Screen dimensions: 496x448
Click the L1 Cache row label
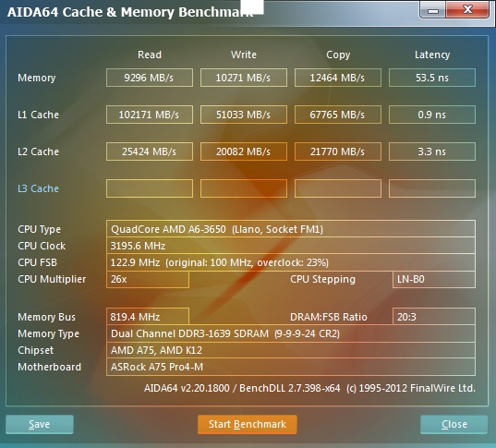tap(38, 115)
